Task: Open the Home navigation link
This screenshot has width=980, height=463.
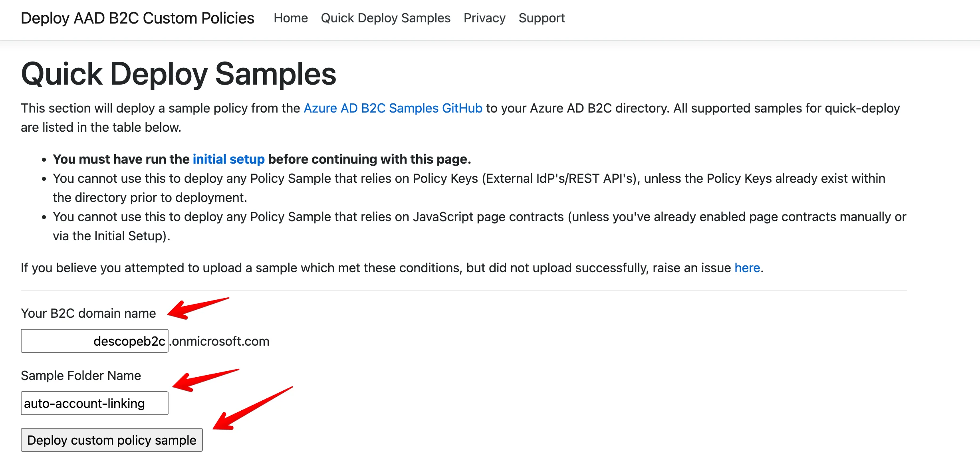Action: [291, 18]
